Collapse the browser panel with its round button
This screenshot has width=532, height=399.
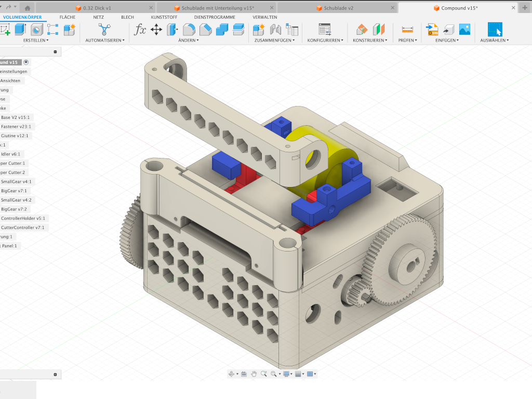click(x=55, y=52)
